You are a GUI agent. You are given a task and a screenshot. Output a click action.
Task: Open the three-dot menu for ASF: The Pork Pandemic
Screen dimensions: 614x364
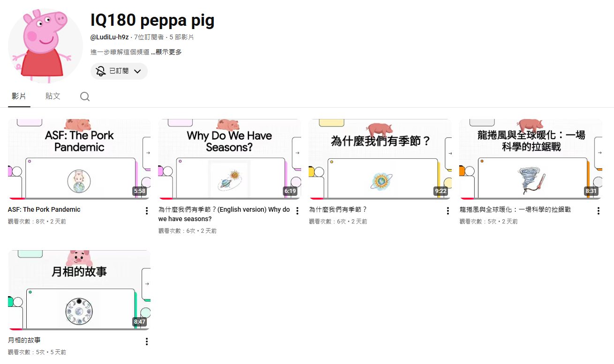coord(147,211)
